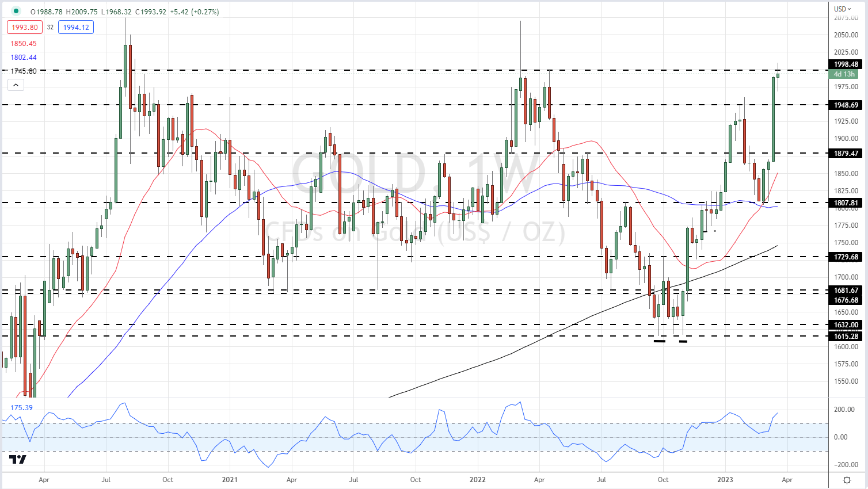Viewport: 868px width, 489px height.
Task: Click the 1676.68 price level label
Action: pyautogui.click(x=844, y=300)
